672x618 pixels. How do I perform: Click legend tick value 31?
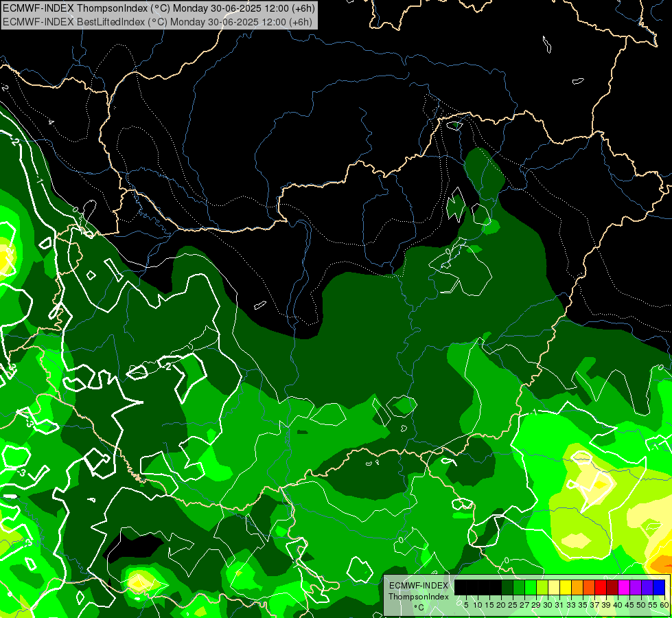click(x=559, y=605)
